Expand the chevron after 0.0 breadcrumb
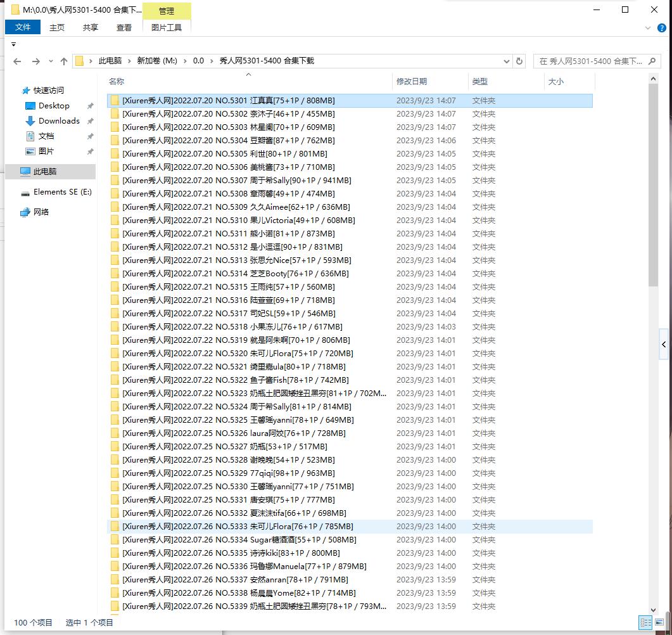 (212, 61)
